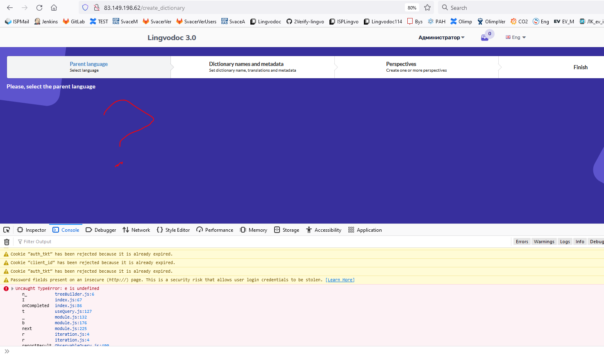This screenshot has width=604, height=364.
Task: Open the 2Verify-lingvo GitHub bookmark
Action: click(305, 22)
